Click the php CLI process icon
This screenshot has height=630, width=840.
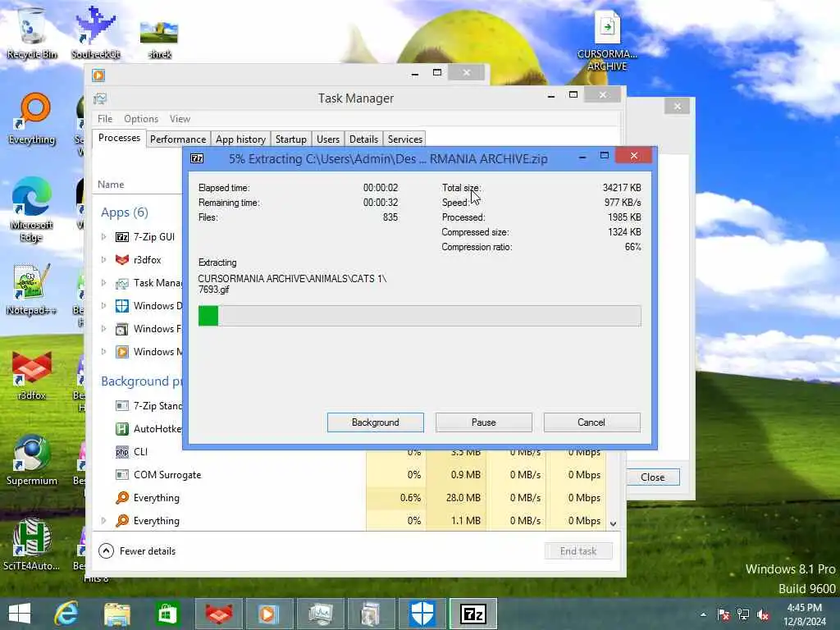click(x=122, y=452)
